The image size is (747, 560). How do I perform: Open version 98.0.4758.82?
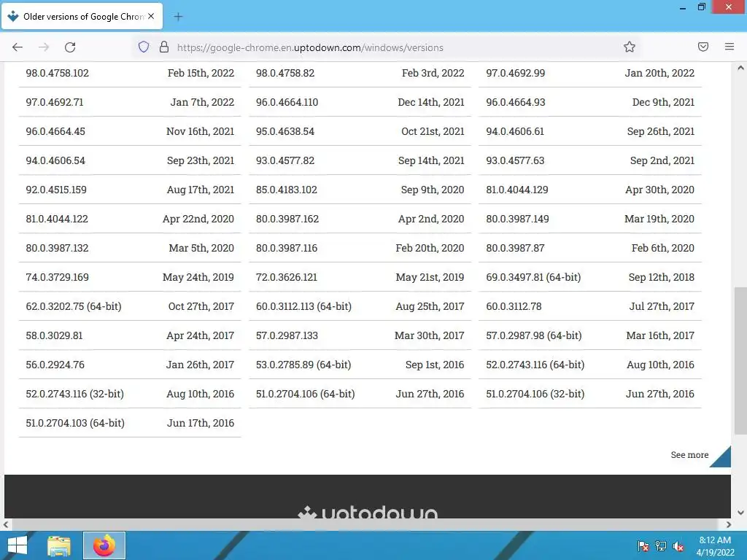point(360,73)
